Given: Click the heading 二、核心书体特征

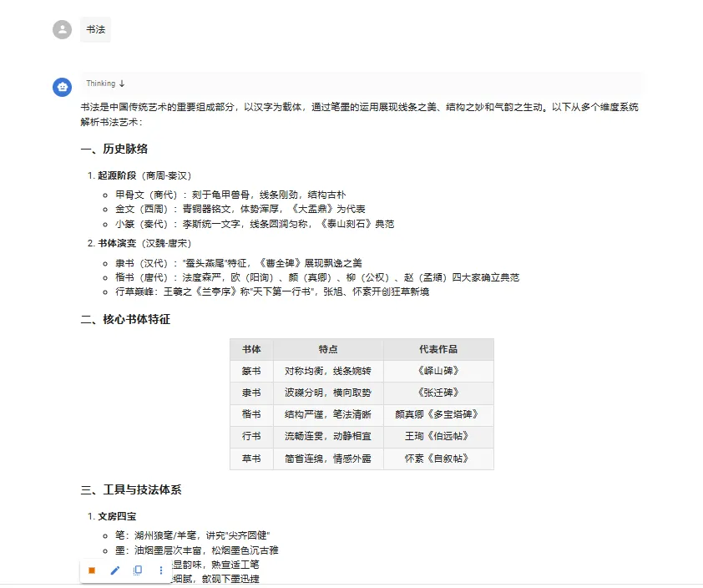Looking at the screenshot, I should [125, 319].
